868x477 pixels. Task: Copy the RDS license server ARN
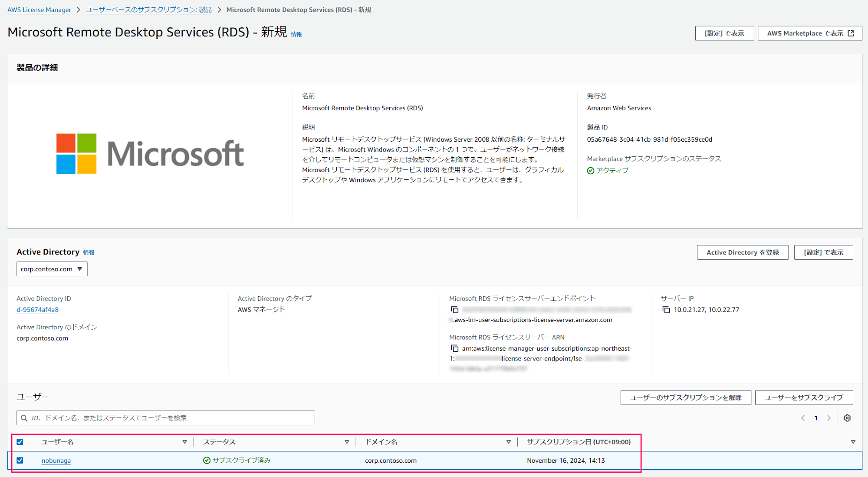454,348
